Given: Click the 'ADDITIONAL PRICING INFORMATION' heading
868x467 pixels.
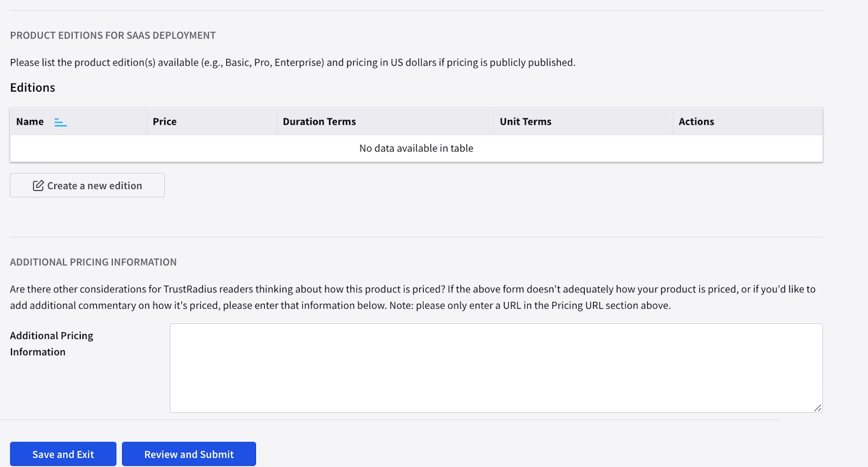Looking at the screenshot, I should (x=93, y=262).
